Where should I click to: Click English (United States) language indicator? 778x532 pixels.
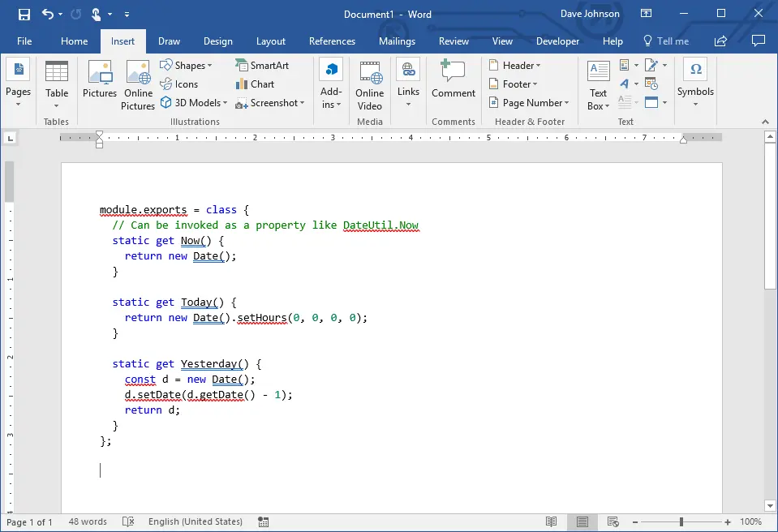point(195,521)
